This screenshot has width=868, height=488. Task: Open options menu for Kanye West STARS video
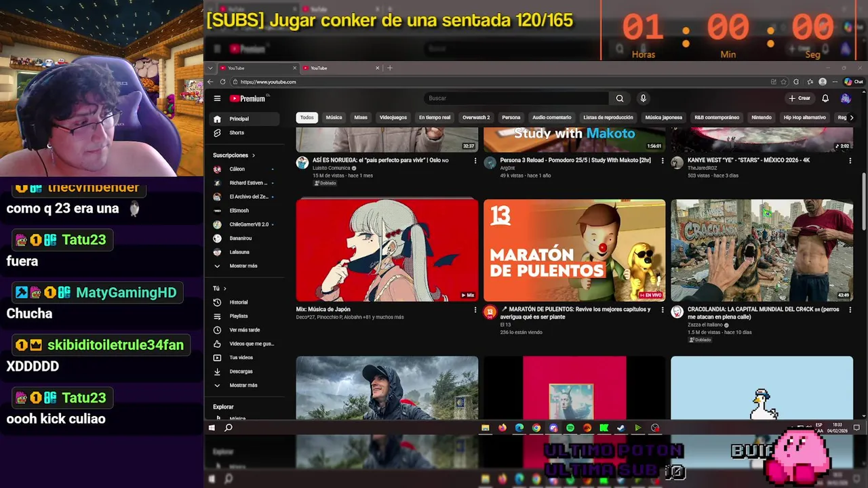850,161
